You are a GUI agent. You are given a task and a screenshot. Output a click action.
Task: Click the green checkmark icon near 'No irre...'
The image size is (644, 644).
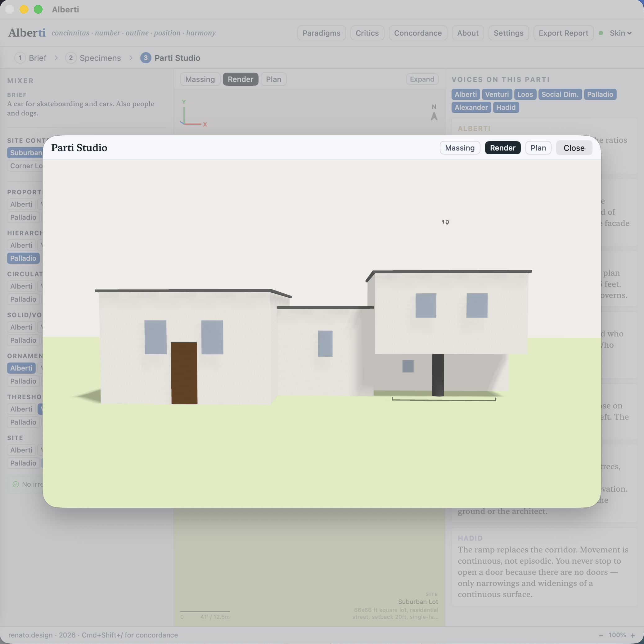point(16,484)
